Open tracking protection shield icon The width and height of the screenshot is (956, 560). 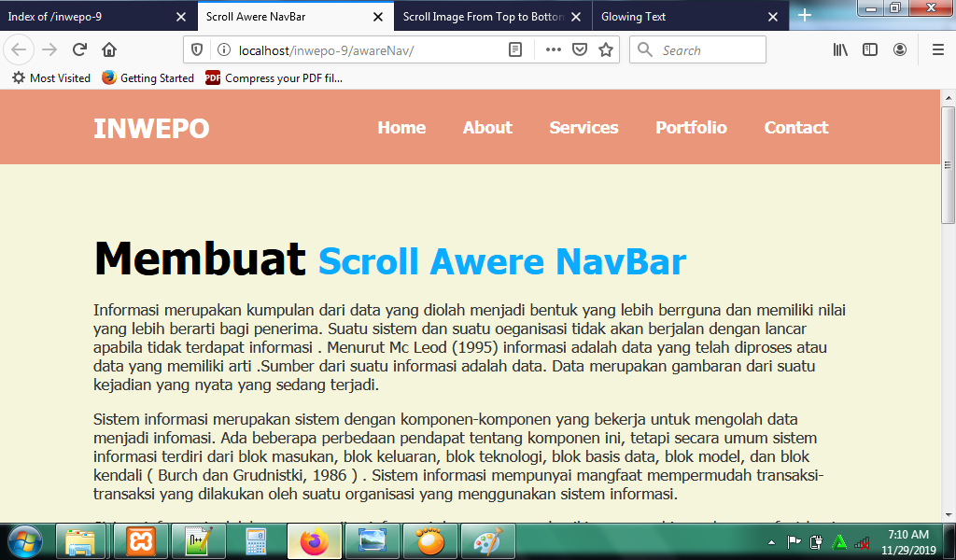point(197,49)
